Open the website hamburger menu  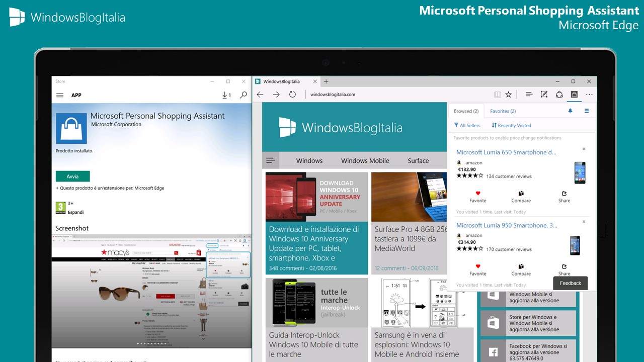[271, 160]
